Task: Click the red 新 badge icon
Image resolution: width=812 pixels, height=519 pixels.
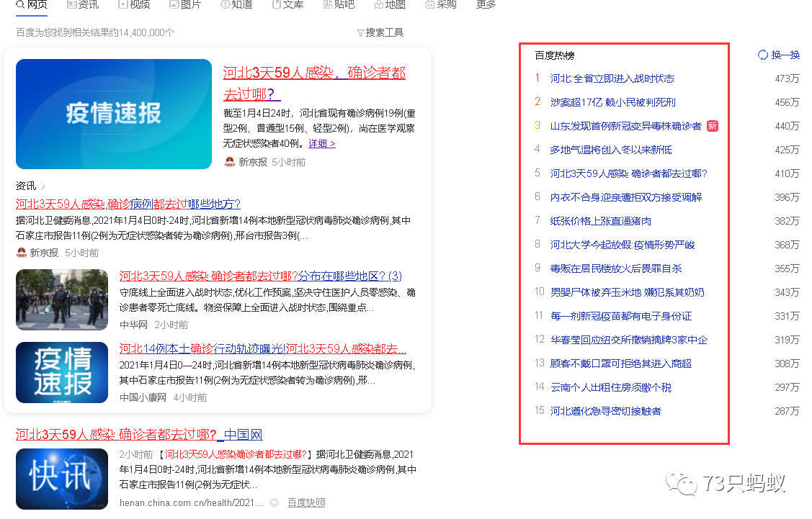Action: [x=713, y=126]
